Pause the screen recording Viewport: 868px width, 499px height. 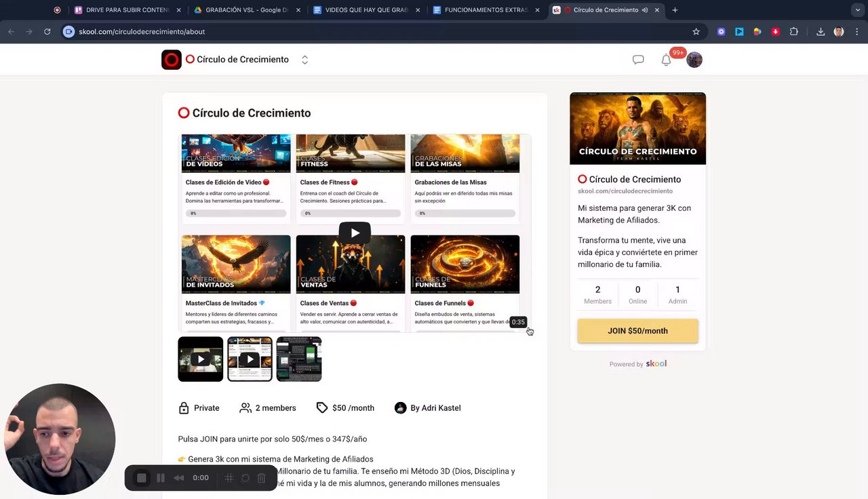pyautogui.click(x=161, y=478)
